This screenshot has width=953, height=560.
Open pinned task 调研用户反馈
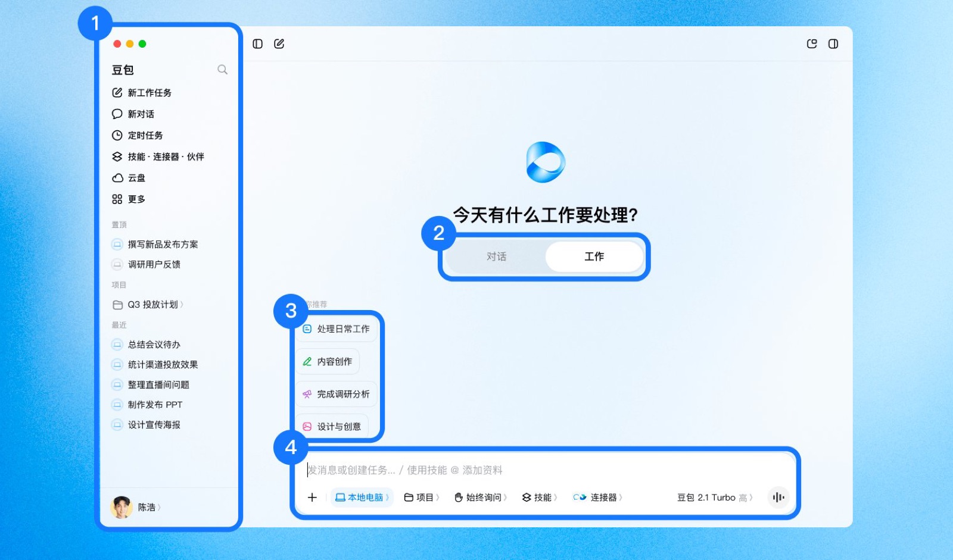click(146, 265)
